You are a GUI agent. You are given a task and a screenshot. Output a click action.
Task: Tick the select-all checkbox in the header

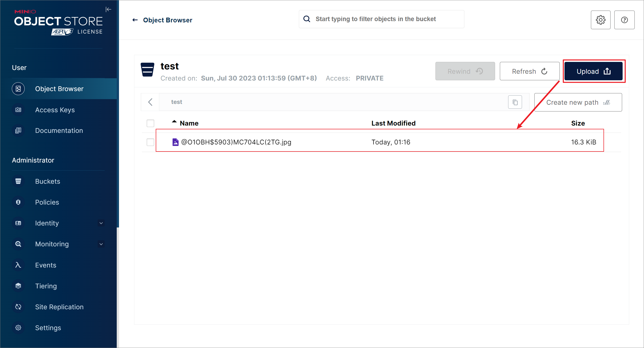150,123
